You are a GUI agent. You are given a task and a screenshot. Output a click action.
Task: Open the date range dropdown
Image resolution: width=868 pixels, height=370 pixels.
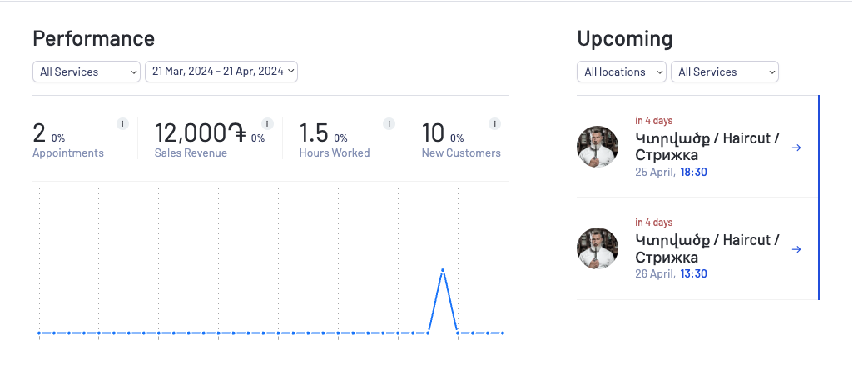click(x=221, y=72)
